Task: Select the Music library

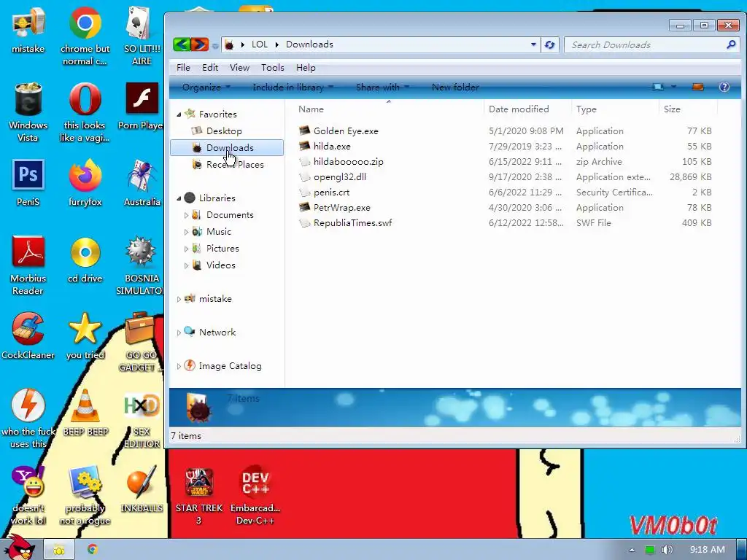Action: pos(219,232)
